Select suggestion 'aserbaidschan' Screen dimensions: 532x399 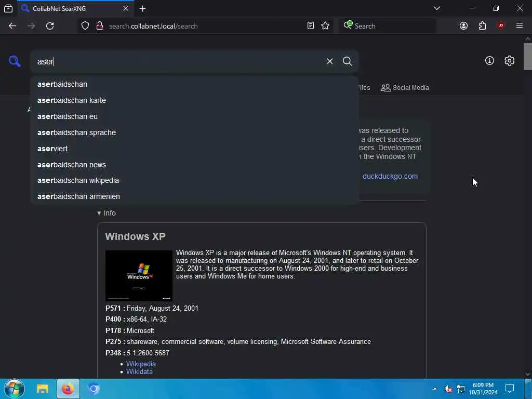point(194,84)
